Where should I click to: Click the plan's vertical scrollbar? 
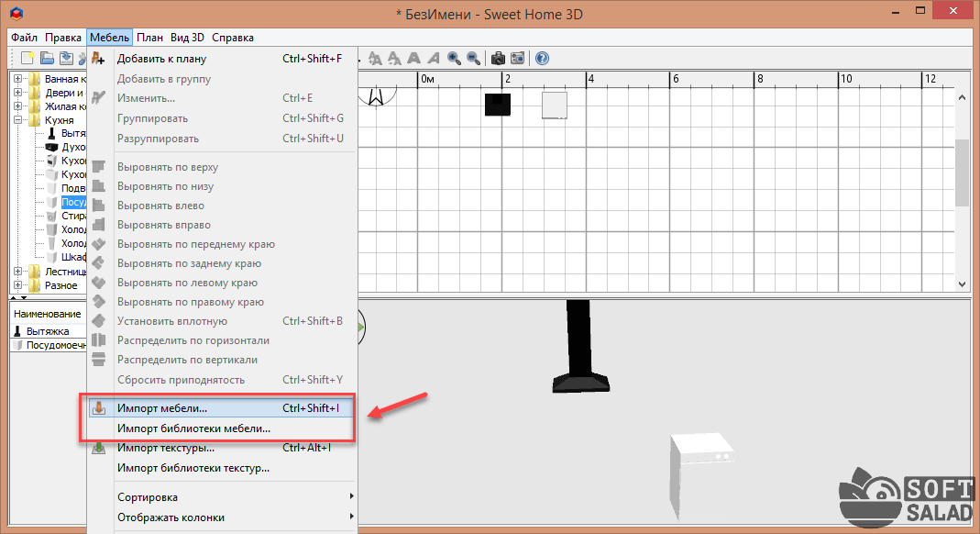click(962, 174)
